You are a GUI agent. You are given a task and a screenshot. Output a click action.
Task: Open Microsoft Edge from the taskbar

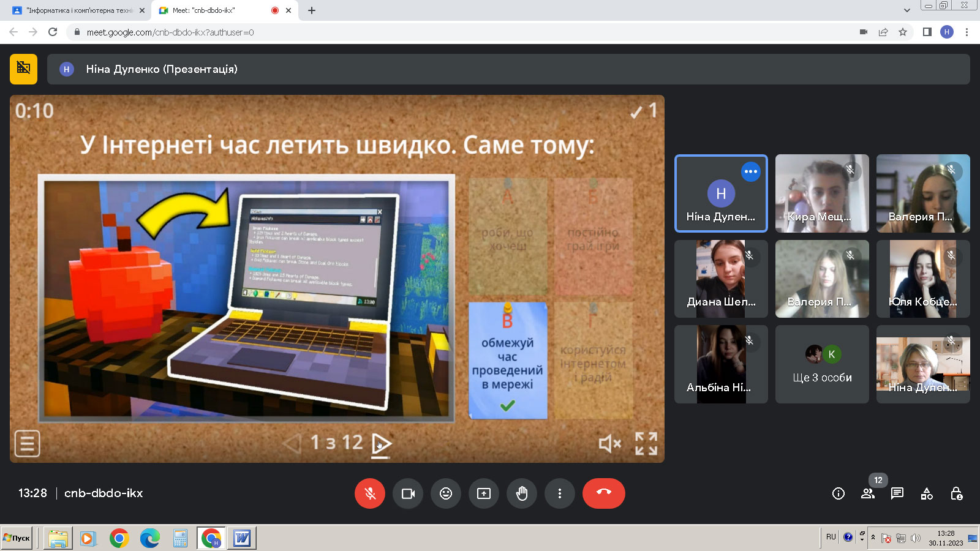[x=150, y=538]
